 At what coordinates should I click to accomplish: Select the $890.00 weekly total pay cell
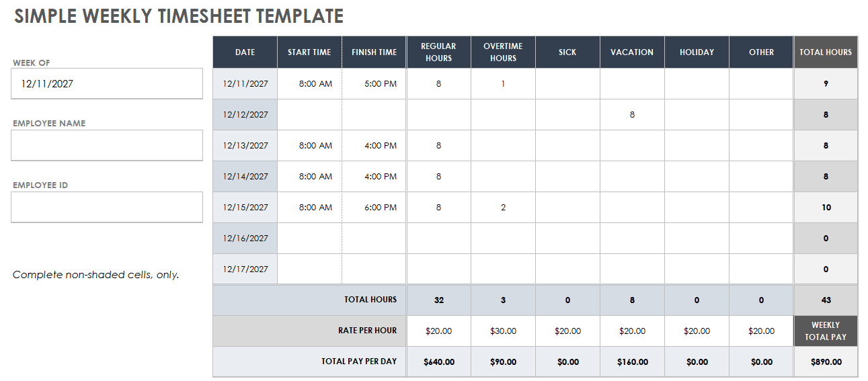click(826, 362)
